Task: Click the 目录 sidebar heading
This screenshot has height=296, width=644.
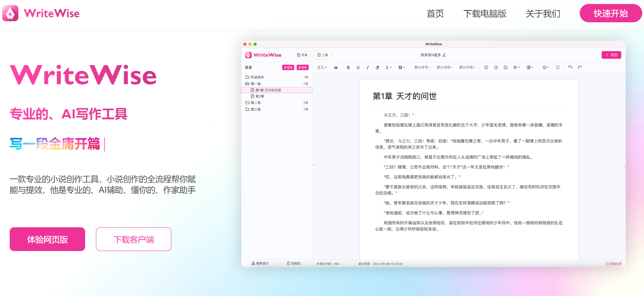Action: click(249, 68)
